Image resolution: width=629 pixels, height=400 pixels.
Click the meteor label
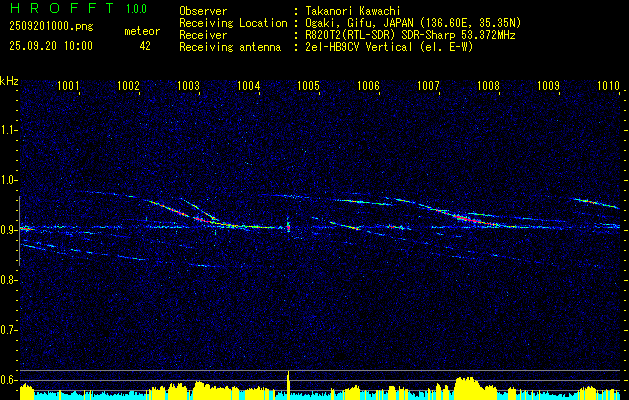coord(142,31)
